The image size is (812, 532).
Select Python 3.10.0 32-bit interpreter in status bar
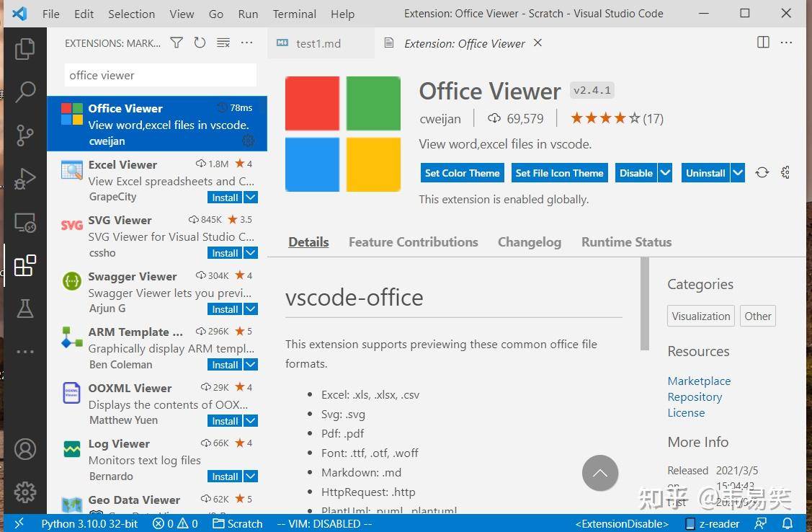pos(89,524)
